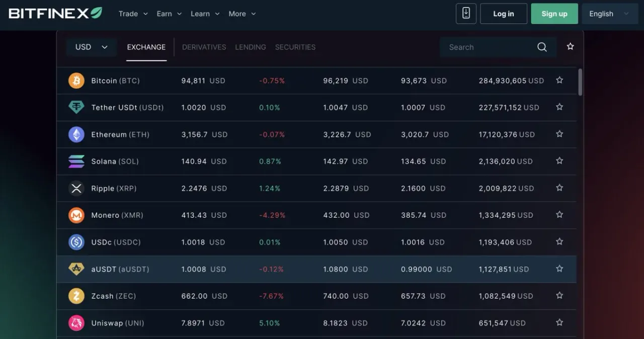Switch to the DERIVATIVES tab
This screenshot has width=644, height=339.
pyautogui.click(x=204, y=47)
